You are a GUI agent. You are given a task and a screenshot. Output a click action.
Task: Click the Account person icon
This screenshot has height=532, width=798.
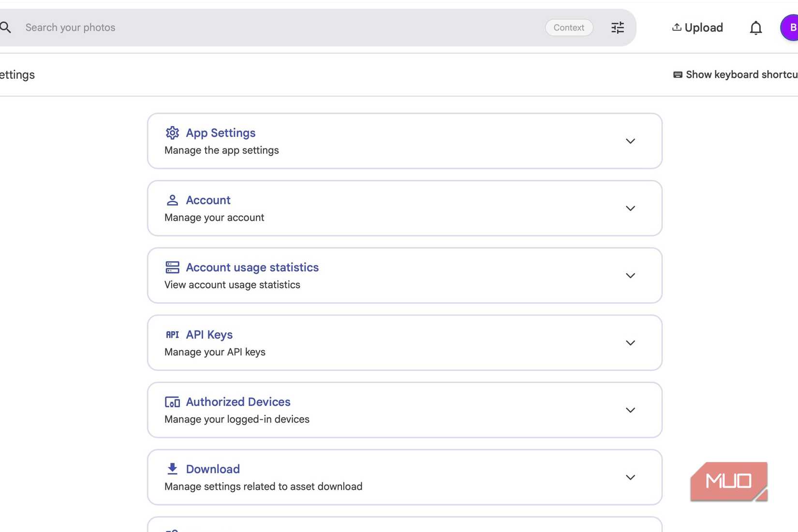pos(172,200)
